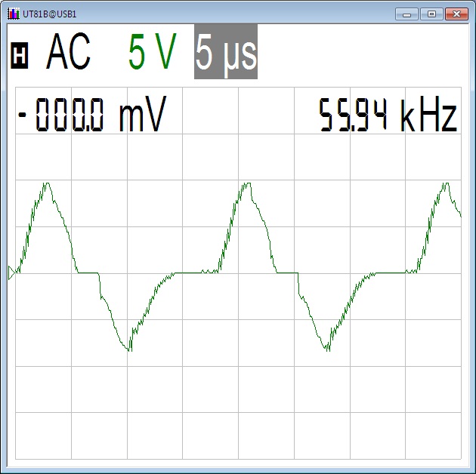Image resolution: width=476 pixels, height=474 pixels.
Task: Click the kHz unit label
Action: pos(428,117)
